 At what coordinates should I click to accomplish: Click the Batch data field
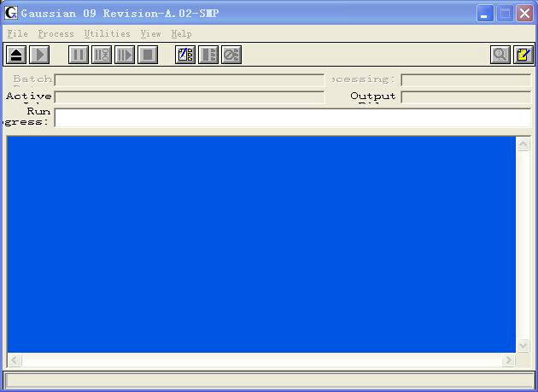pyautogui.click(x=190, y=80)
